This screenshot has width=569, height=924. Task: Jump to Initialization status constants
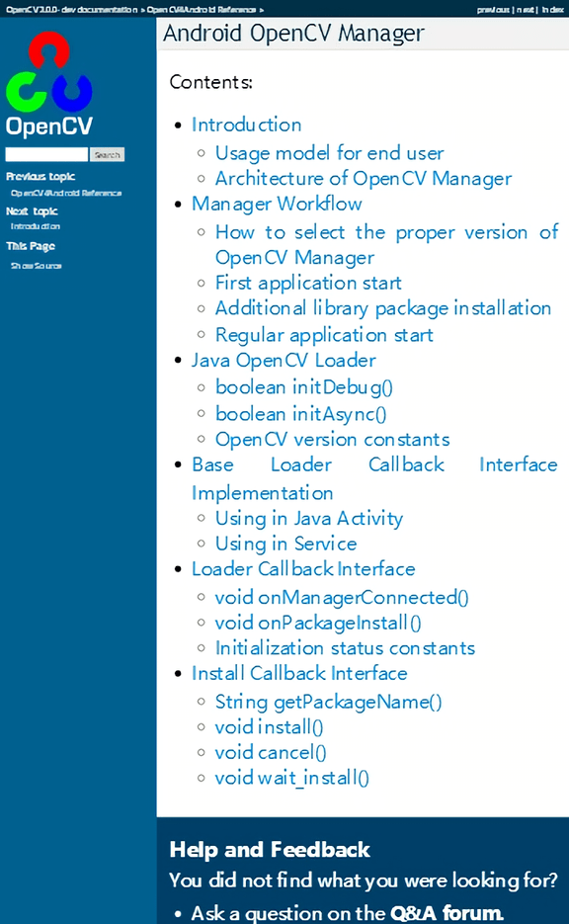click(x=345, y=648)
